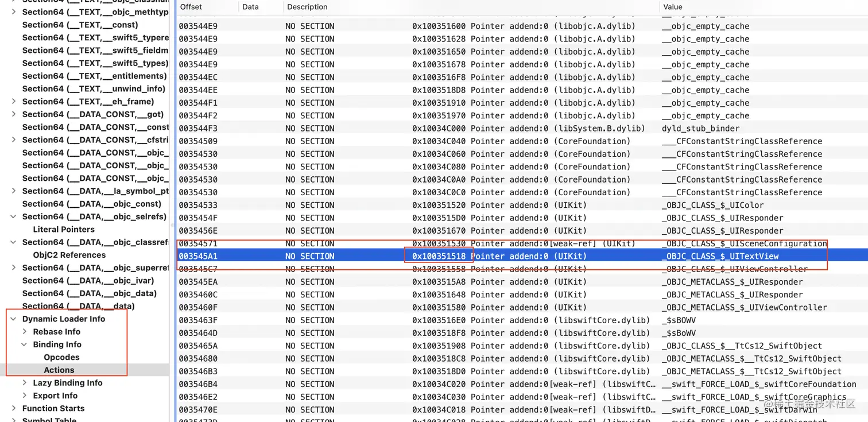Select Section64 (__DATA,__objc_superref in the tree
Image resolution: width=868 pixels, height=422 pixels.
tap(95, 268)
